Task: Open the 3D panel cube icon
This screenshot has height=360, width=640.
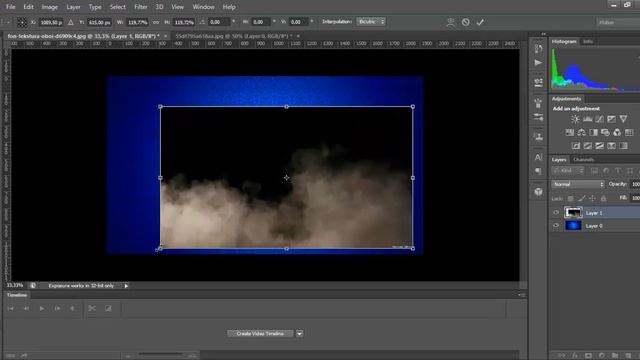Action: tap(538, 191)
